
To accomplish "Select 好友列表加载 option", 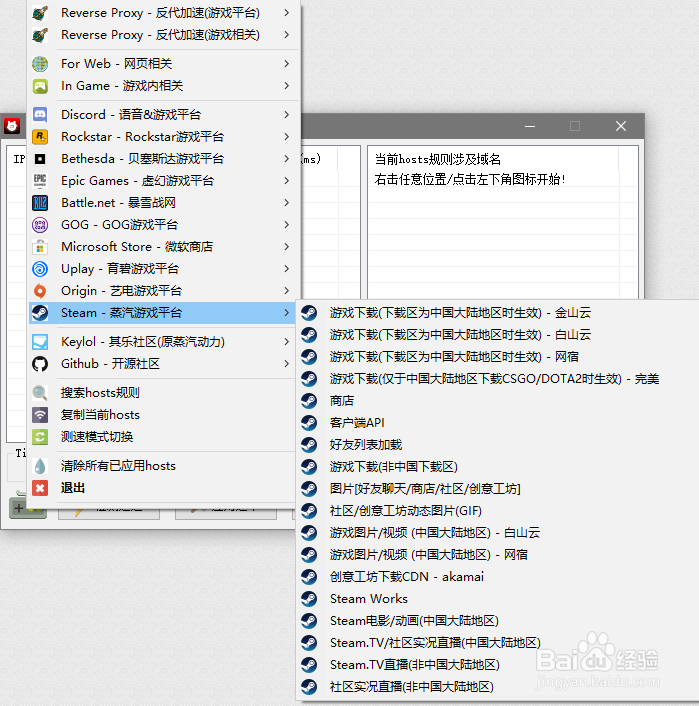I will pyautogui.click(x=498, y=445).
